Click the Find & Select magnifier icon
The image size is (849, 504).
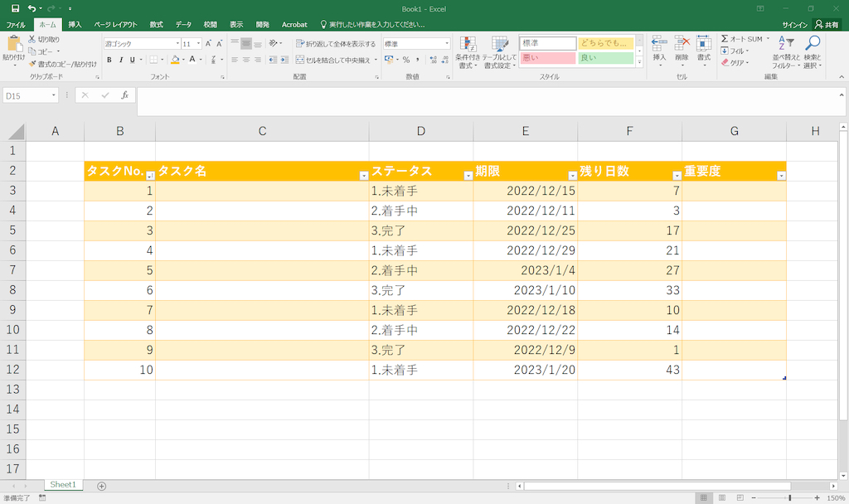(x=813, y=45)
